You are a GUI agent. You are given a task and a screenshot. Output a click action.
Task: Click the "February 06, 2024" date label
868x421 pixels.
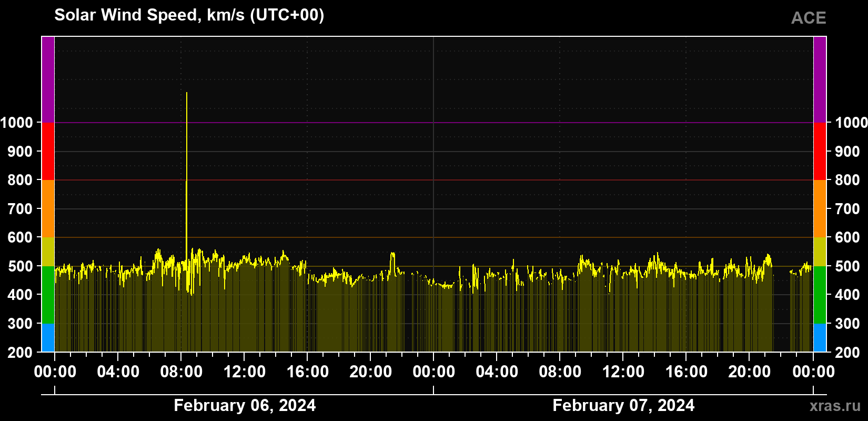[245, 405]
